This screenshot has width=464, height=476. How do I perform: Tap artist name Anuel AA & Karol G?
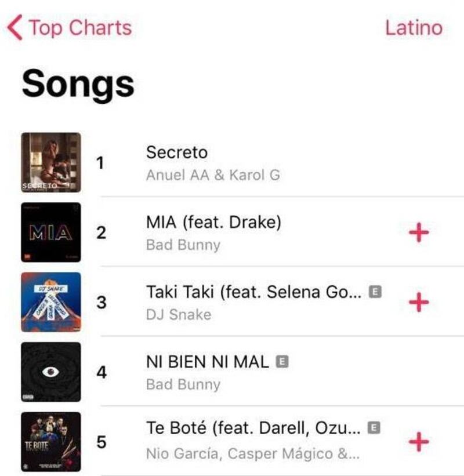point(213,175)
